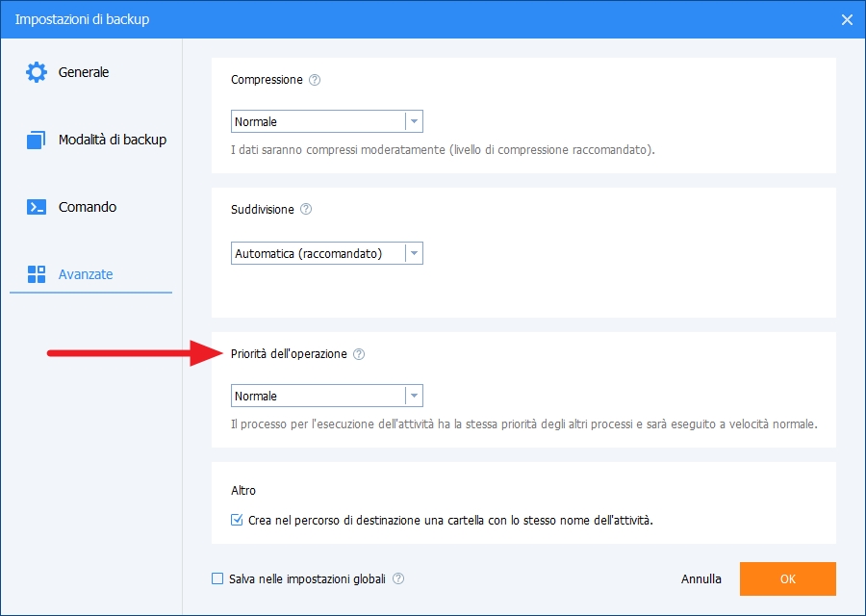Click the Avanzate grid icon
Image resolution: width=866 pixels, height=616 pixels.
(37, 274)
